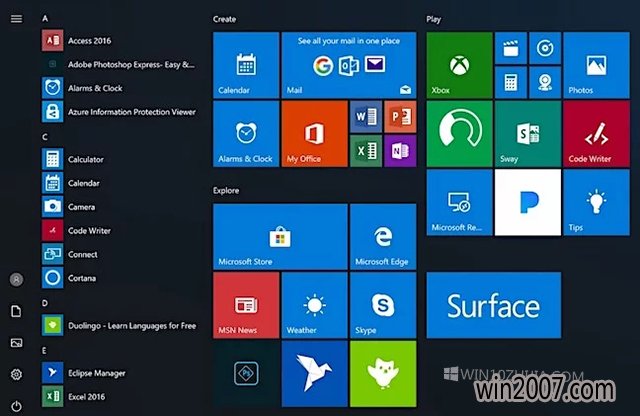Open the Pandora tile
The width and height of the screenshot is (640, 416).
point(528,202)
